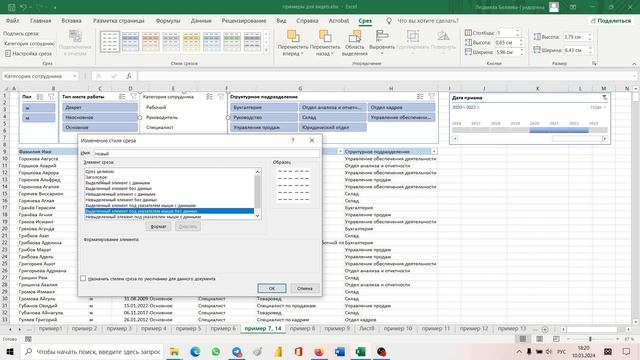This screenshot has height=360, width=640.
Task: Click the help question mark in the dialog
Action: click(293, 140)
